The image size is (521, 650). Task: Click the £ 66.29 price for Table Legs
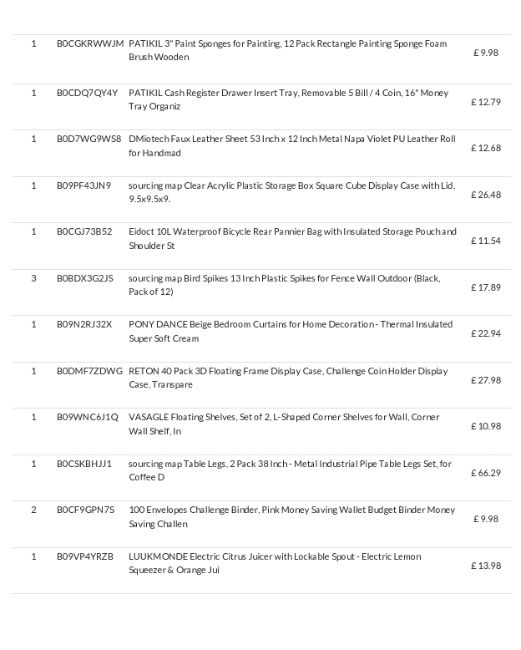(486, 473)
